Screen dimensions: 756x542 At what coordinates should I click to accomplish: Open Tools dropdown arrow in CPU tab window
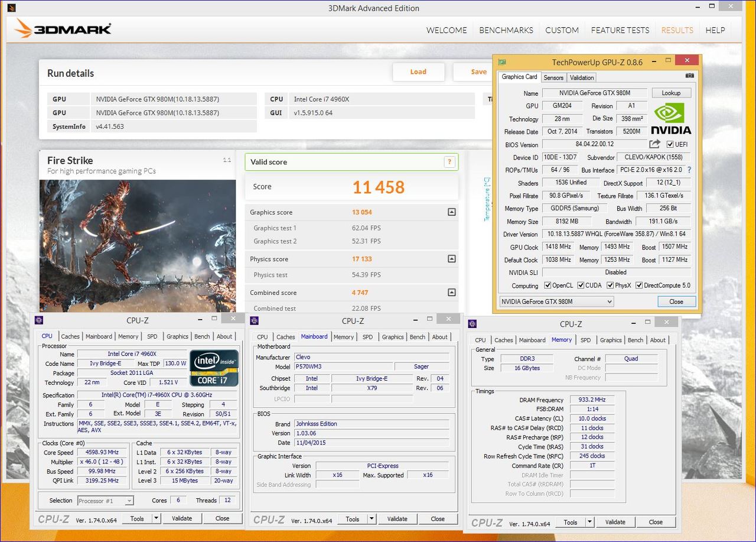[156, 518]
